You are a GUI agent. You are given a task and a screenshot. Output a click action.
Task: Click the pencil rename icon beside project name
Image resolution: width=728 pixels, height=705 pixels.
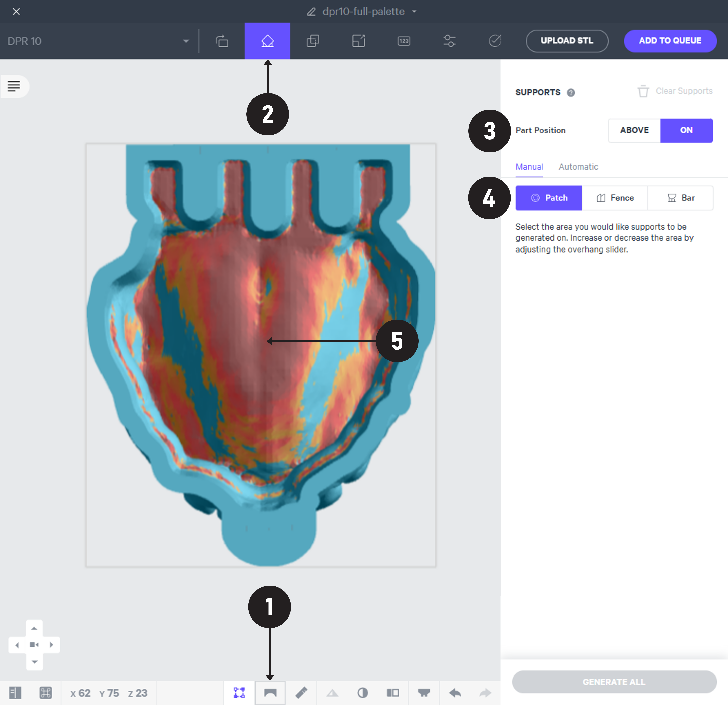pyautogui.click(x=311, y=12)
